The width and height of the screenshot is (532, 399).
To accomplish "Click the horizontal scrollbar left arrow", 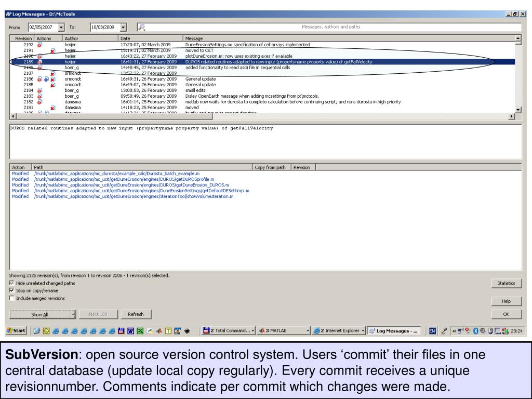I will pyautogui.click(x=13, y=116).
